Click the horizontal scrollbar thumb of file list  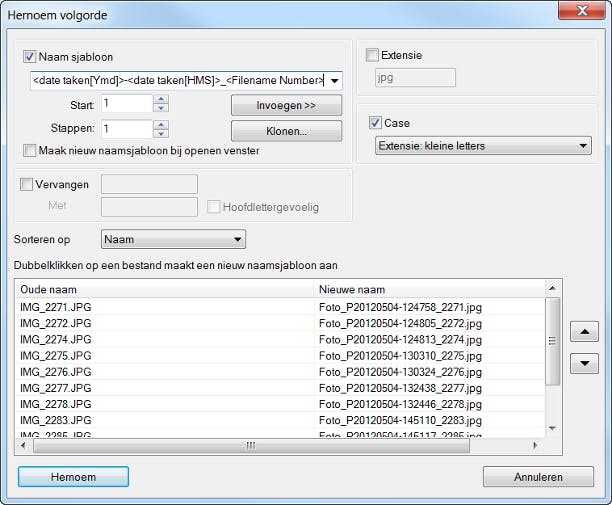[x=251, y=445]
